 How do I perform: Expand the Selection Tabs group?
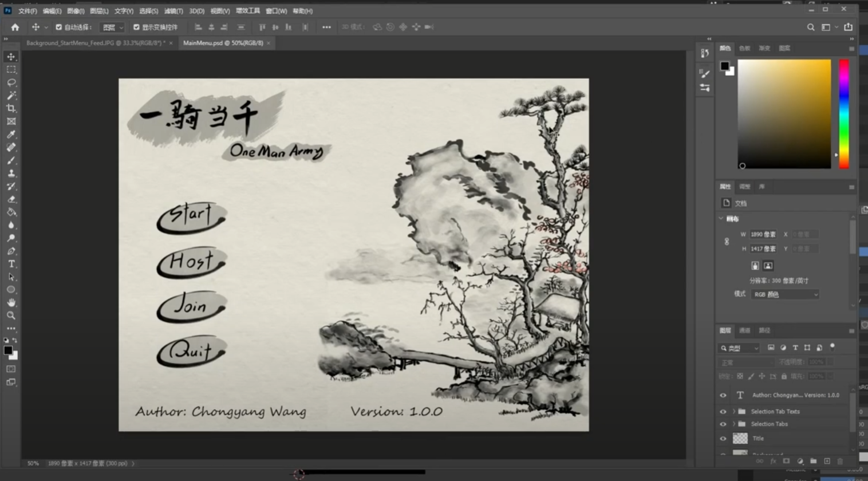click(x=733, y=424)
